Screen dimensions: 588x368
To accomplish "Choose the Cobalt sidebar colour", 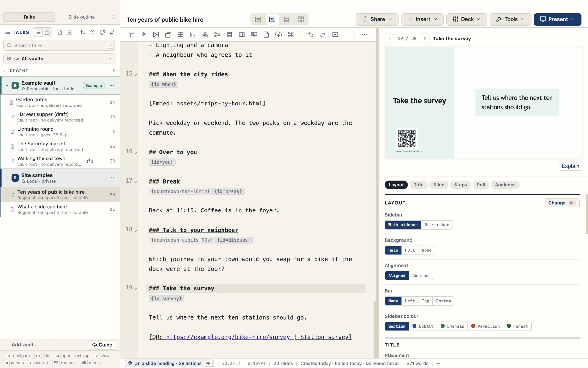I will [x=423, y=326].
